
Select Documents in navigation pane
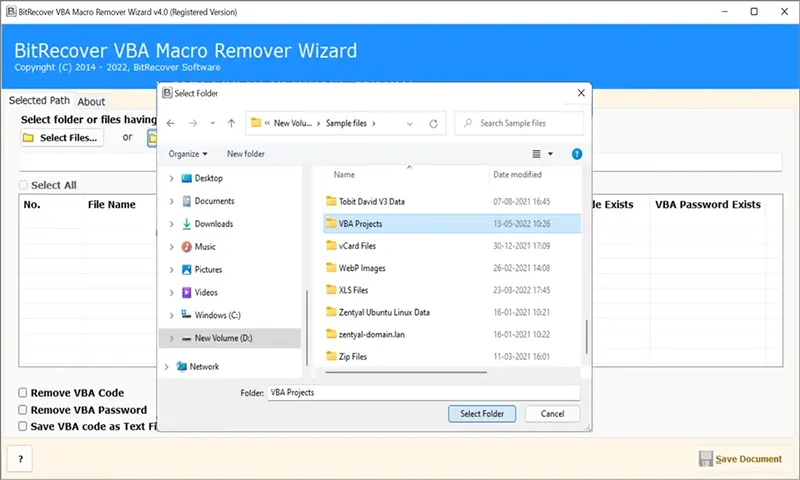[x=208, y=201]
